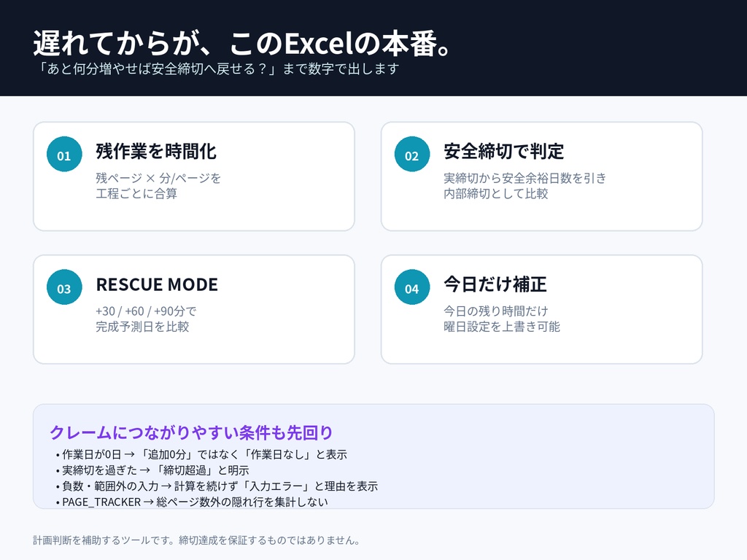
Task: Click the 04 numbered circle badge
Action: (412, 287)
